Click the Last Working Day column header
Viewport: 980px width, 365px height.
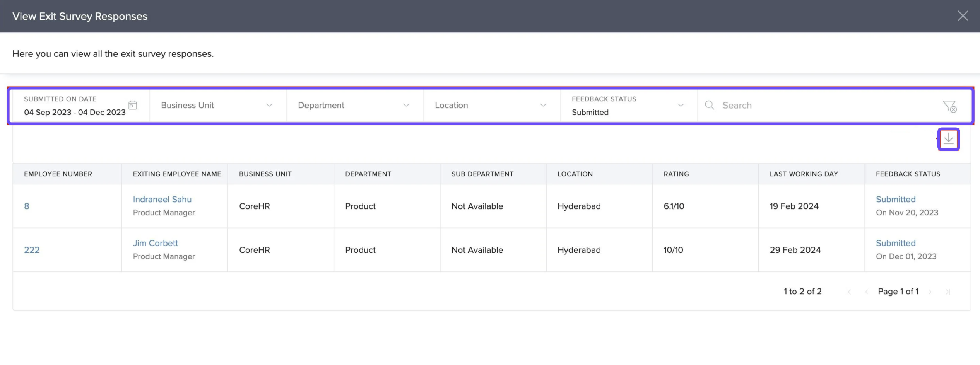(x=804, y=174)
